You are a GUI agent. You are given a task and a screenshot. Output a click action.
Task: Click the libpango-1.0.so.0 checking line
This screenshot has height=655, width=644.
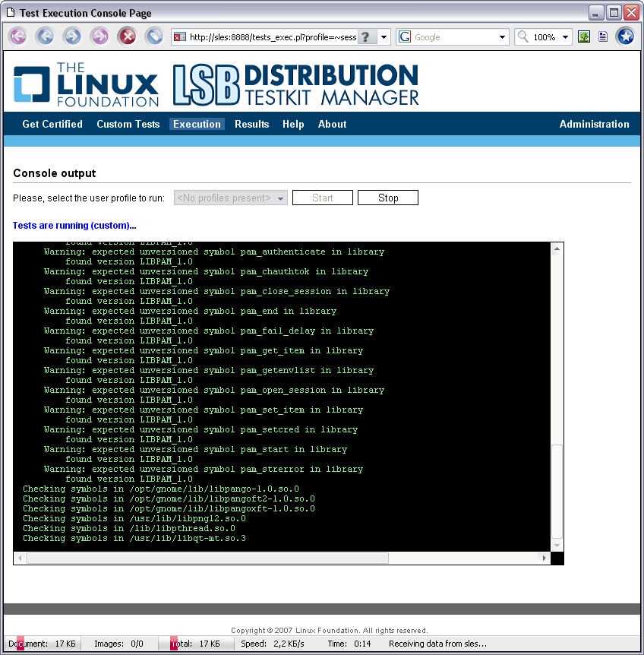(161, 489)
